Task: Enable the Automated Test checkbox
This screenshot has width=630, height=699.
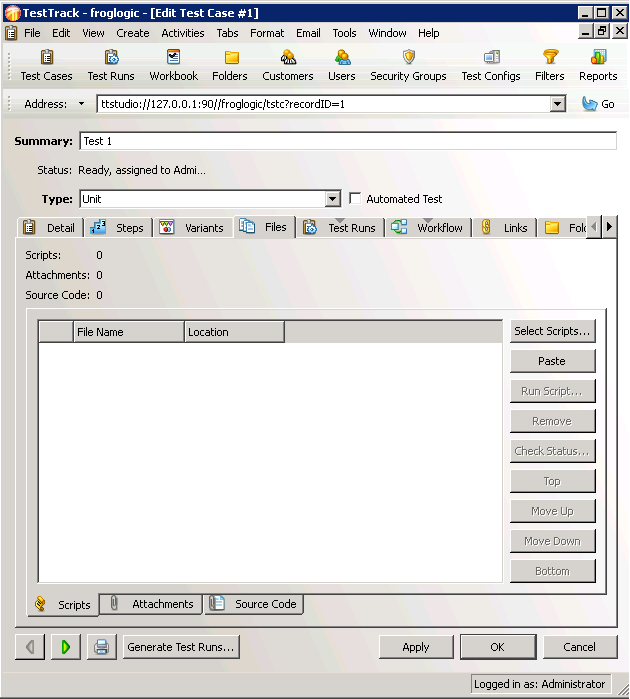Action: [355, 199]
